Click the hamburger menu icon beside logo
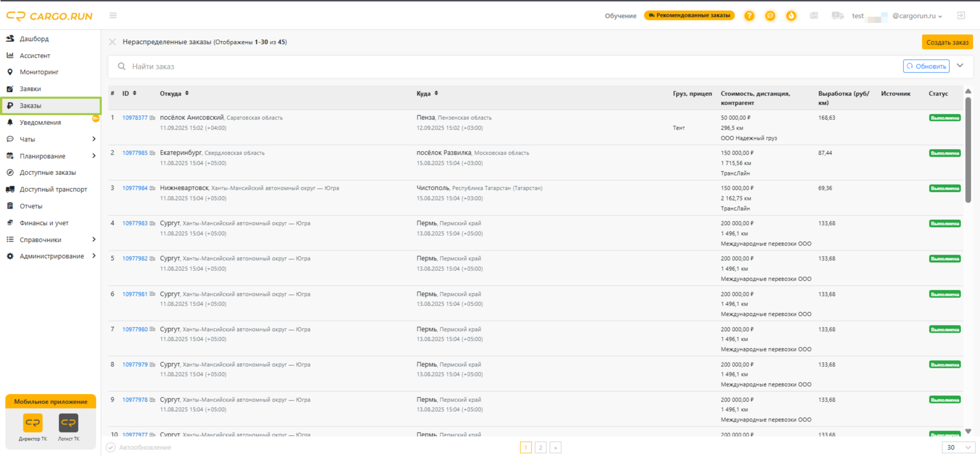Screen dimensions: 980x456 coord(113,16)
